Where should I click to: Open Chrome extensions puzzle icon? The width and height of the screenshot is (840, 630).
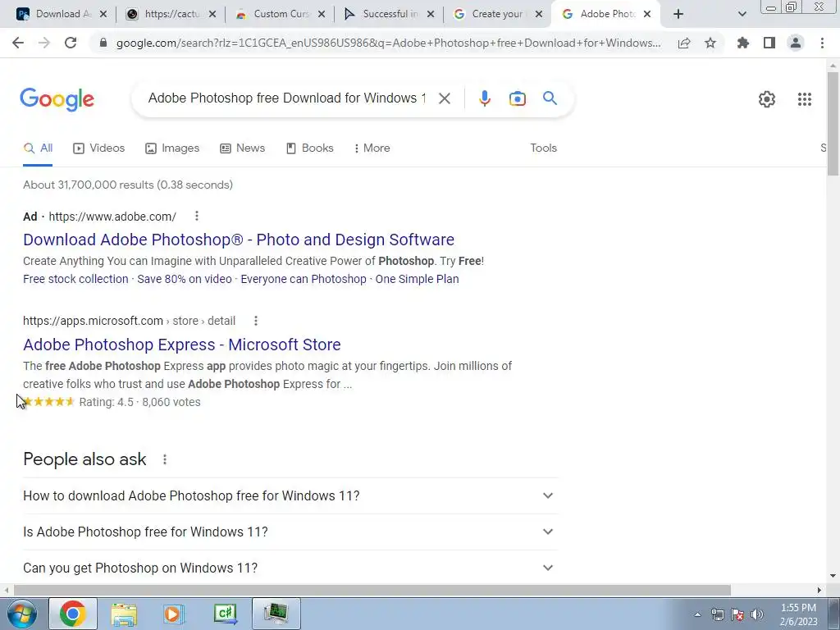743,43
